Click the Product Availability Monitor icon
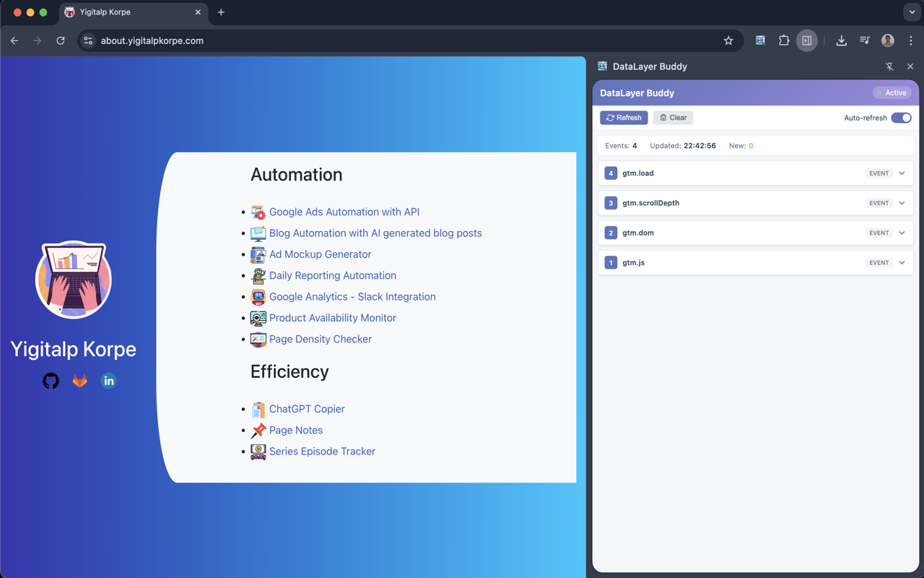Viewport: 924px width, 578px height. (x=258, y=318)
